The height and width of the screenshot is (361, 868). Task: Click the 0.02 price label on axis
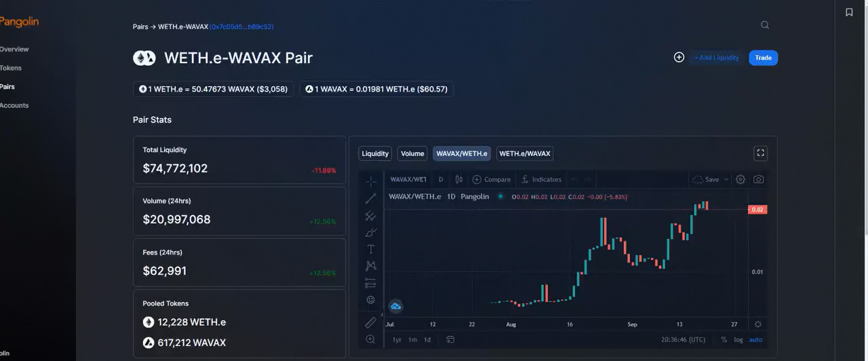(757, 210)
